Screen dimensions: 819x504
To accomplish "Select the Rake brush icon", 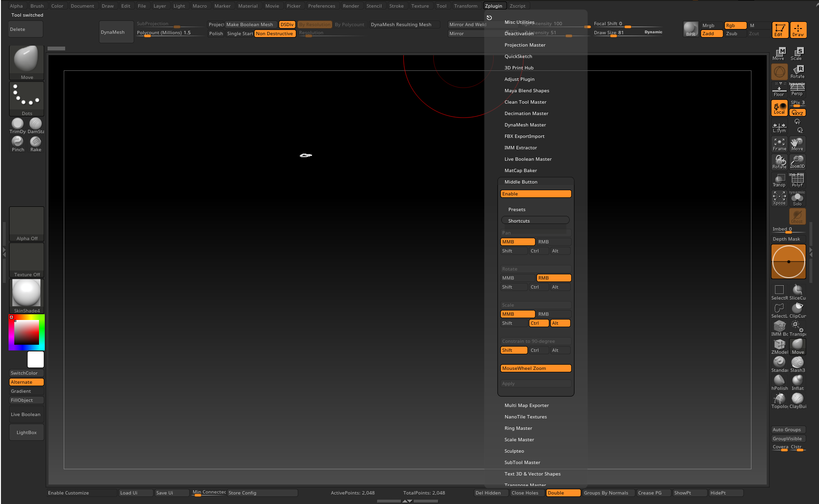I will [36, 144].
